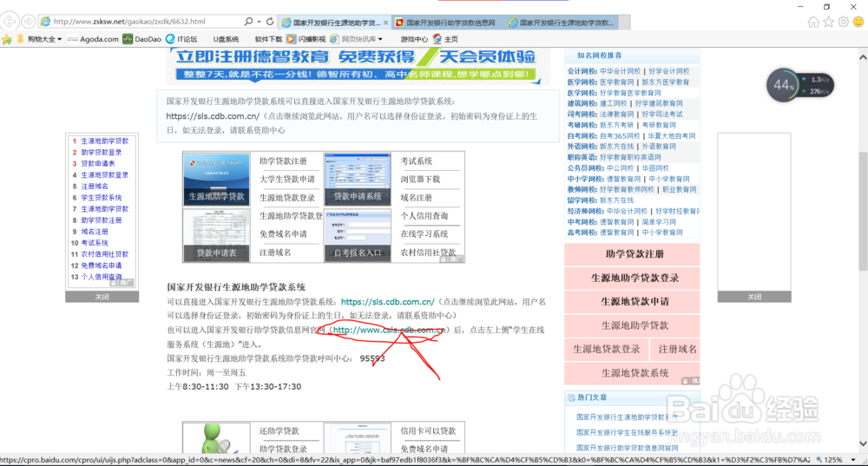Open the 新东方医学教育 link
Image resolution: width=868 pixels, height=466 pixels.
666,82
